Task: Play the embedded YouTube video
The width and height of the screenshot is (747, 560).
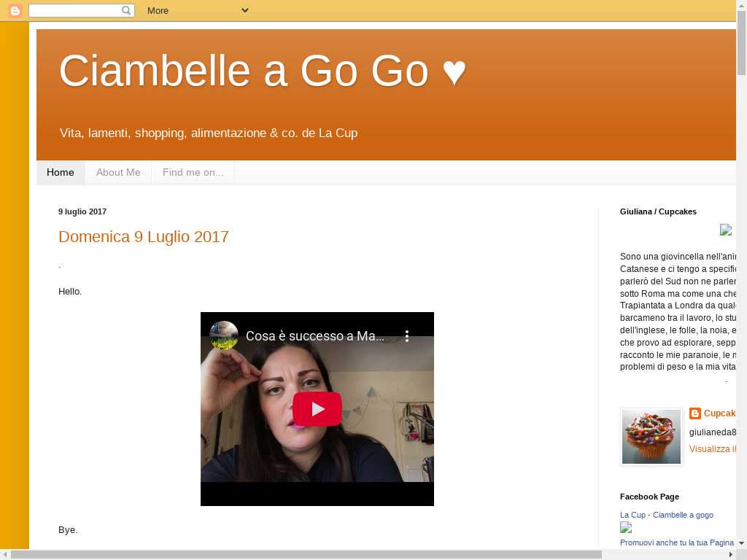Action: tap(317, 409)
